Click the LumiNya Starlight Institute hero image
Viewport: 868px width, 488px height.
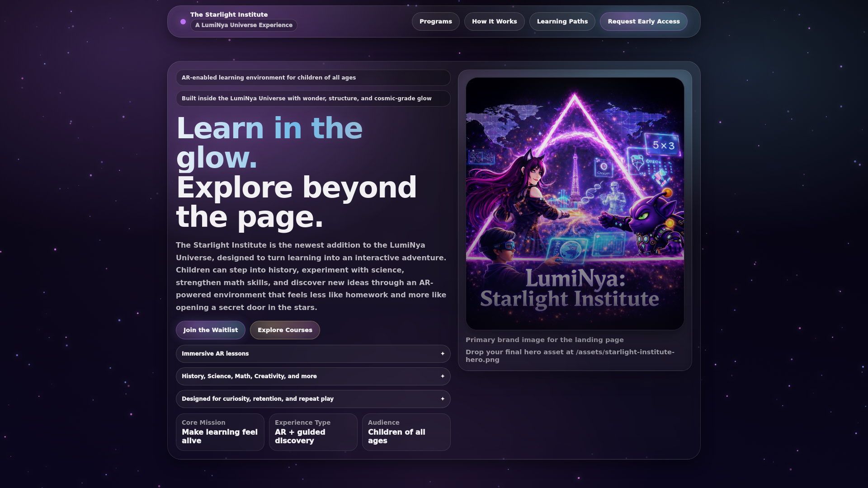pyautogui.click(x=575, y=204)
